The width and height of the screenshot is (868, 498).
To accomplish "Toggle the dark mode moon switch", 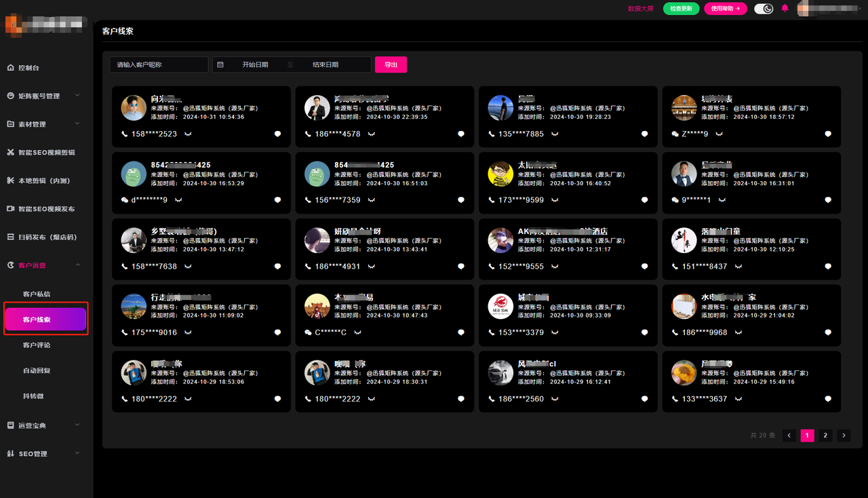I will pos(764,9).
